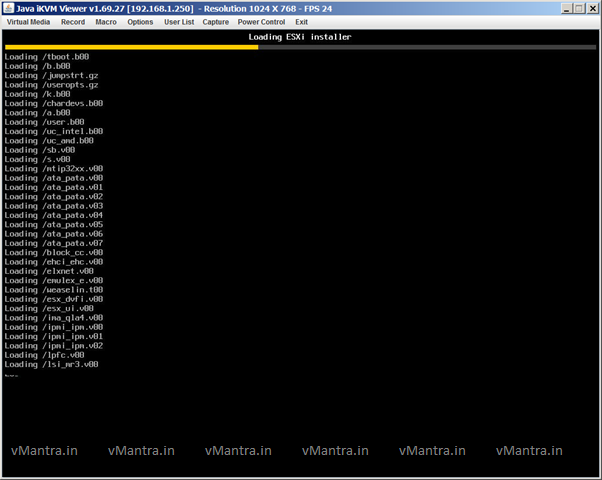Click the line 'Loading /uc_amd.b00'
The width and height of the screenshot is (602, 480).
pos(49,141)
